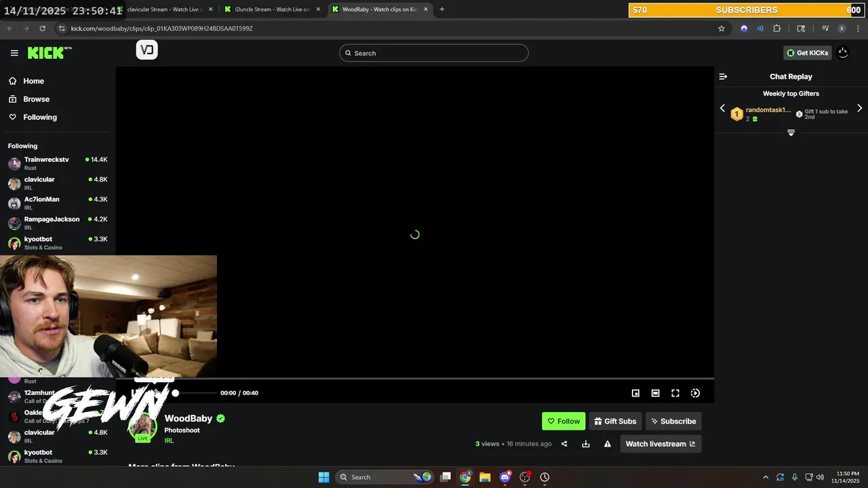Click the browser address bar URL
This screenshot has width=868, height=488.
[x=161, y=28]
